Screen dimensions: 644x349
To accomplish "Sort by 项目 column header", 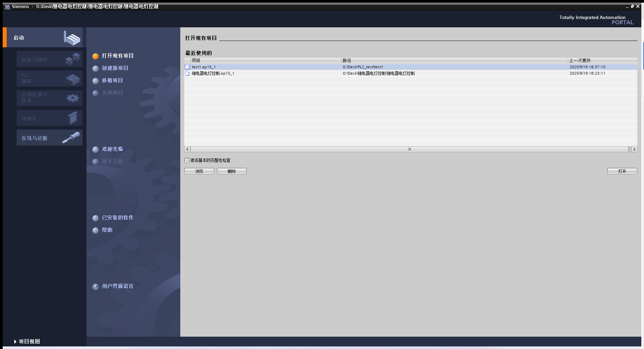I will point(266,60).
